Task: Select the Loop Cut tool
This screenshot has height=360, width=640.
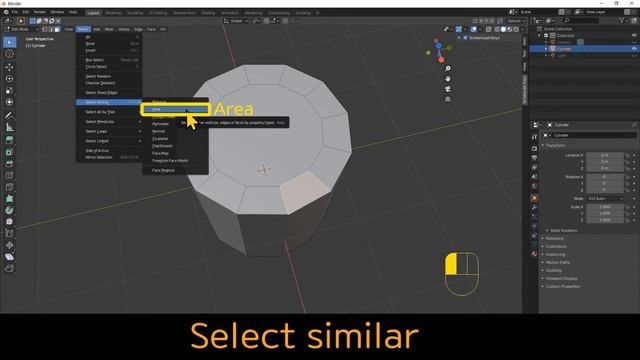Action: click(9, 176)
